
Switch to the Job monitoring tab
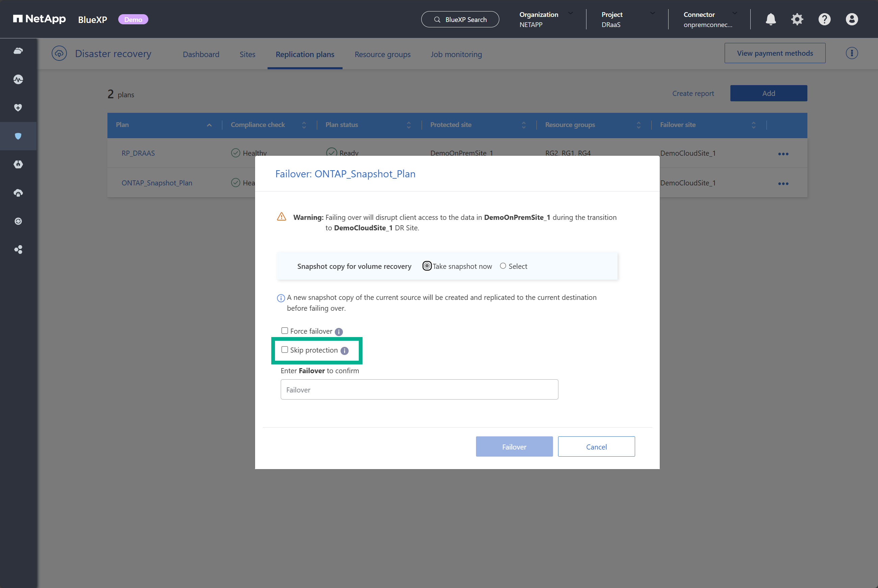(456, 54)
